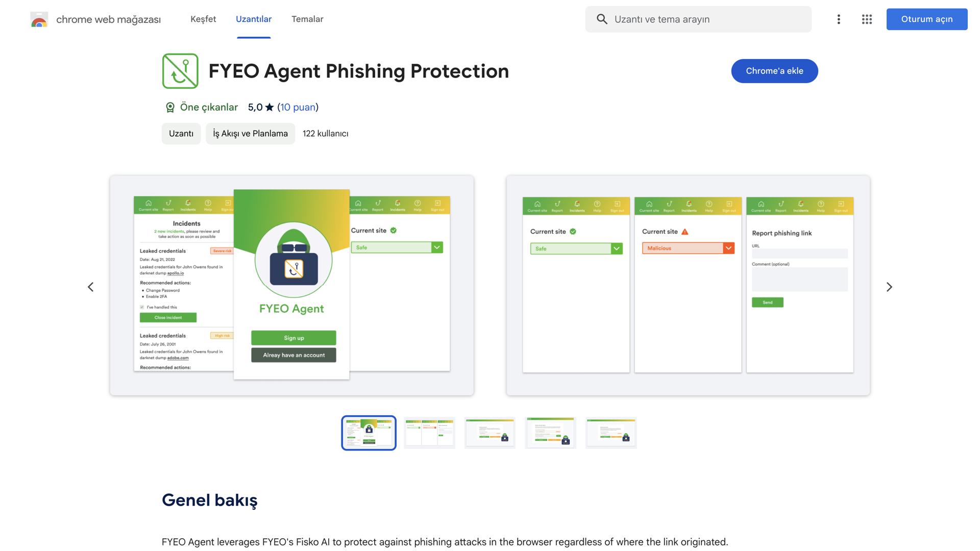Screen dimensions: 980x551
Task: Go to the next screenshot arrow
Action: tap(889, 287)
